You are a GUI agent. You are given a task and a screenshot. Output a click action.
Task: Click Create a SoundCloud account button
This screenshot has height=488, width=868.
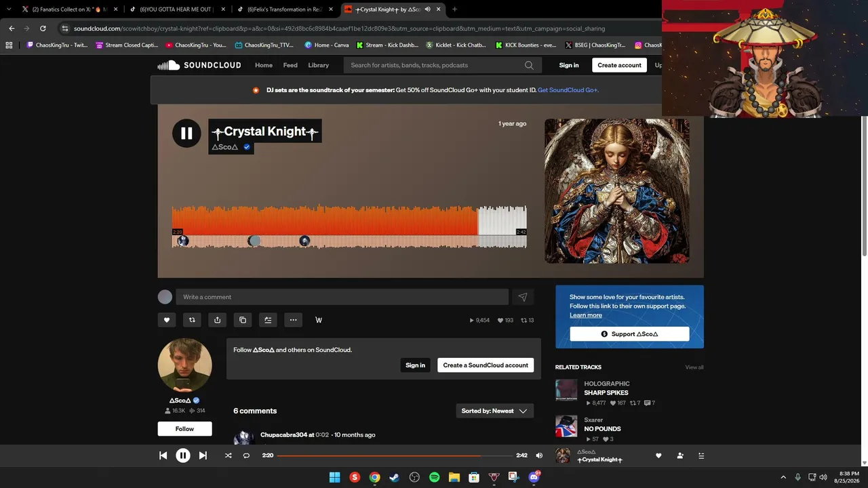tap(486, 365)
